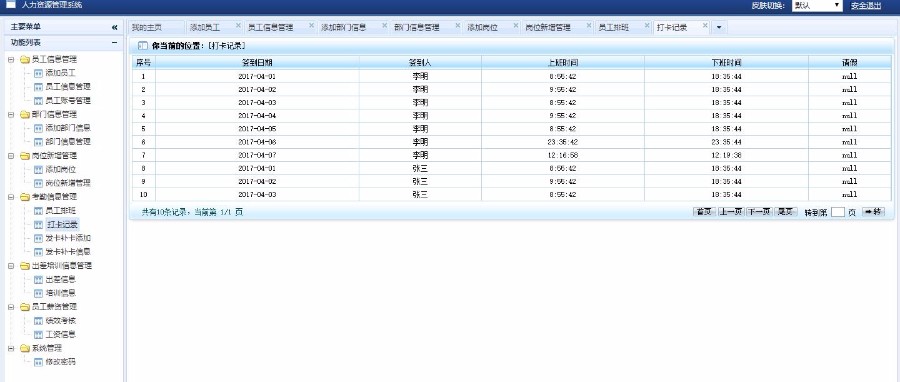This screenshot has width=900, height=382.
Task: Select 打卡记录 in the sidebar tree
Action: point(62,224)
